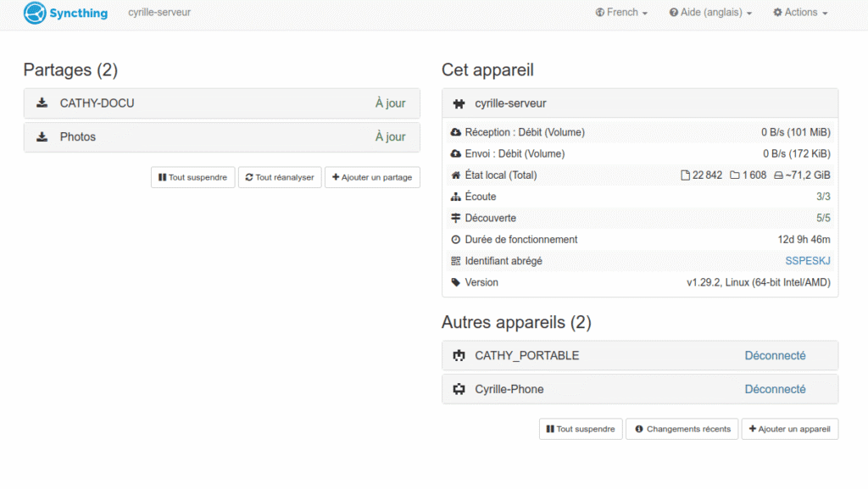868x489 pixels.
Task: Click the Photos folder download icon
Action: point(42,136)
